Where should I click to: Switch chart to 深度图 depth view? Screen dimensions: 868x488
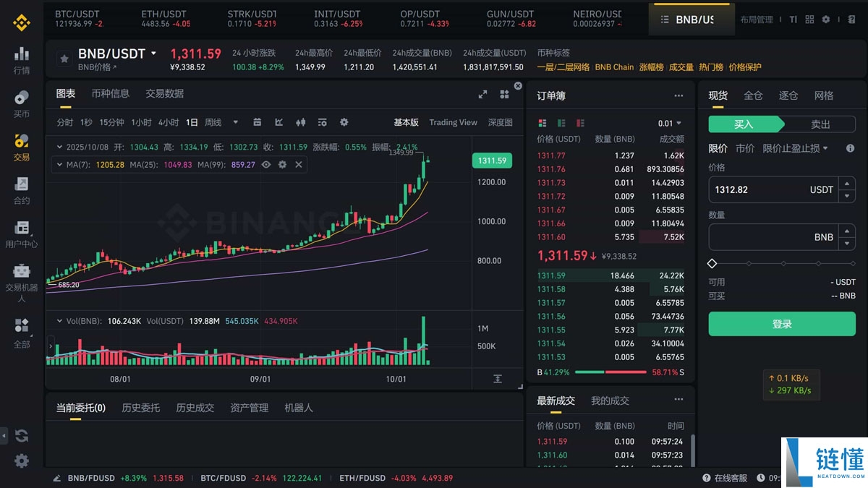coord(501,122)
